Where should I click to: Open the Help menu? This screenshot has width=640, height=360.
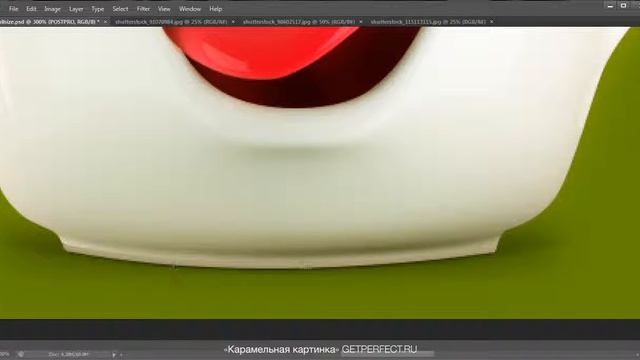(x=216, y=9)
